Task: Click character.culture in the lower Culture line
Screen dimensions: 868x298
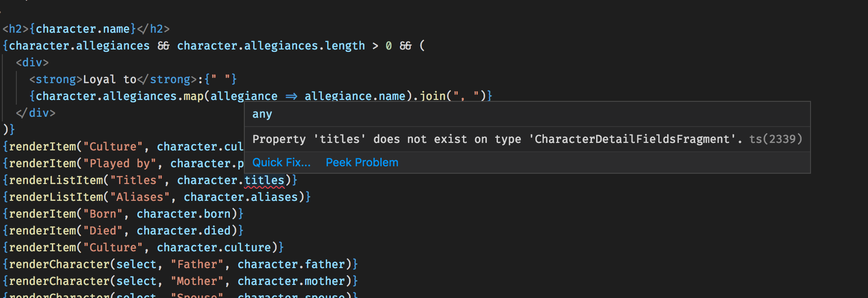Action: tap(214, 248)
